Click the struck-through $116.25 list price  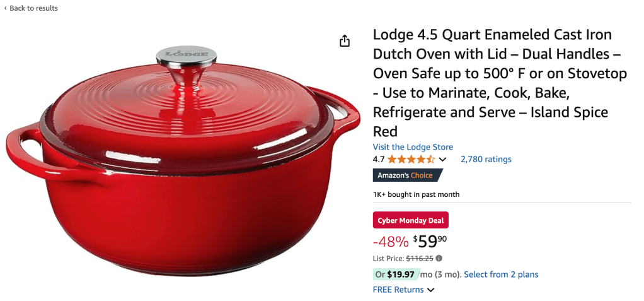[420, 259]
